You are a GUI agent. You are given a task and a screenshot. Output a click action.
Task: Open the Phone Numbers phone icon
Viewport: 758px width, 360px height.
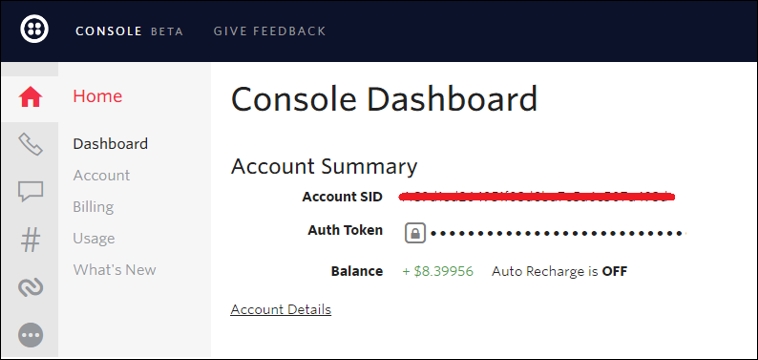[30, 144]
